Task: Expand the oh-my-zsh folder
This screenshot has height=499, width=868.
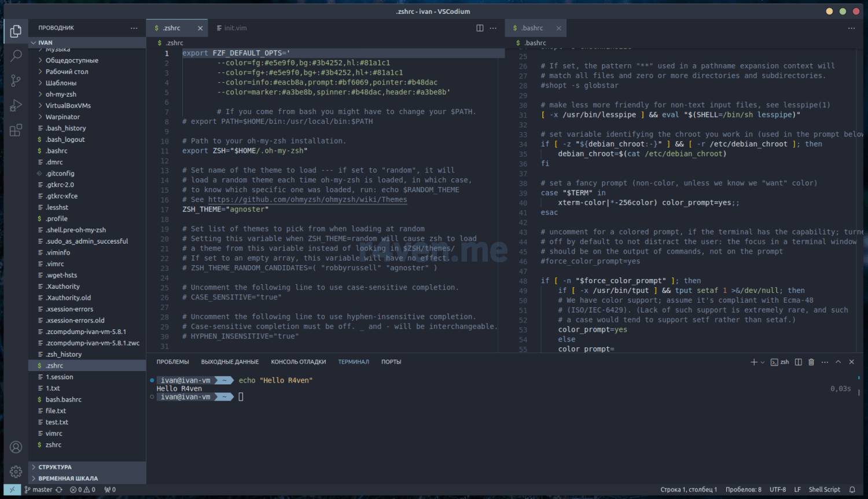Action: click(61, 94)
